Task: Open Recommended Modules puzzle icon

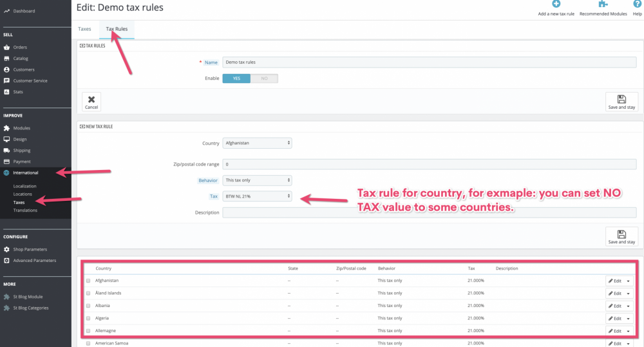Action: point(603,4)
